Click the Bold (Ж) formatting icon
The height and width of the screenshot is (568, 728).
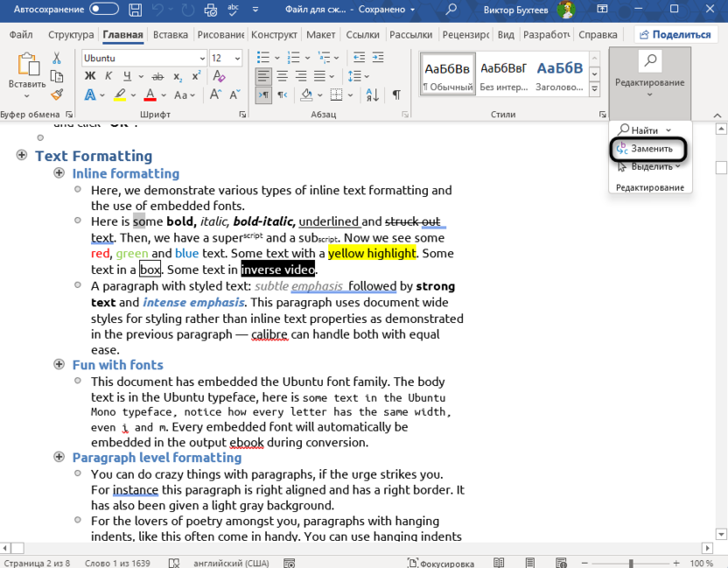click(x=90, y=76)
